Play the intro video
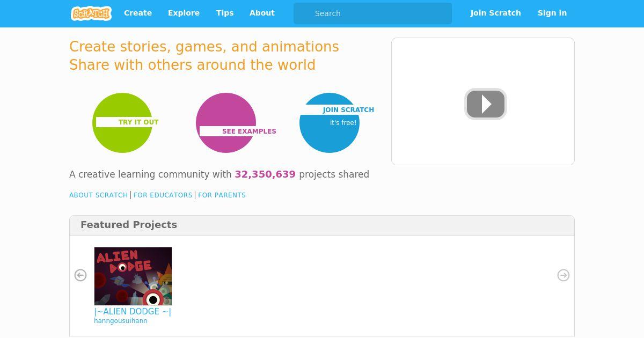 (x=486, y=104)
